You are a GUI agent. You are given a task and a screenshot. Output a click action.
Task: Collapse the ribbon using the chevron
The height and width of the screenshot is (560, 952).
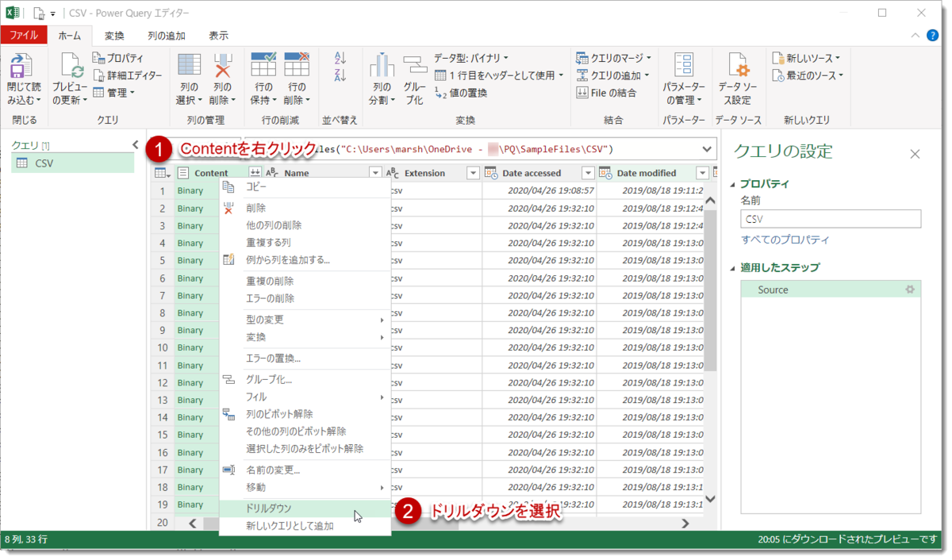click(915, 35)
